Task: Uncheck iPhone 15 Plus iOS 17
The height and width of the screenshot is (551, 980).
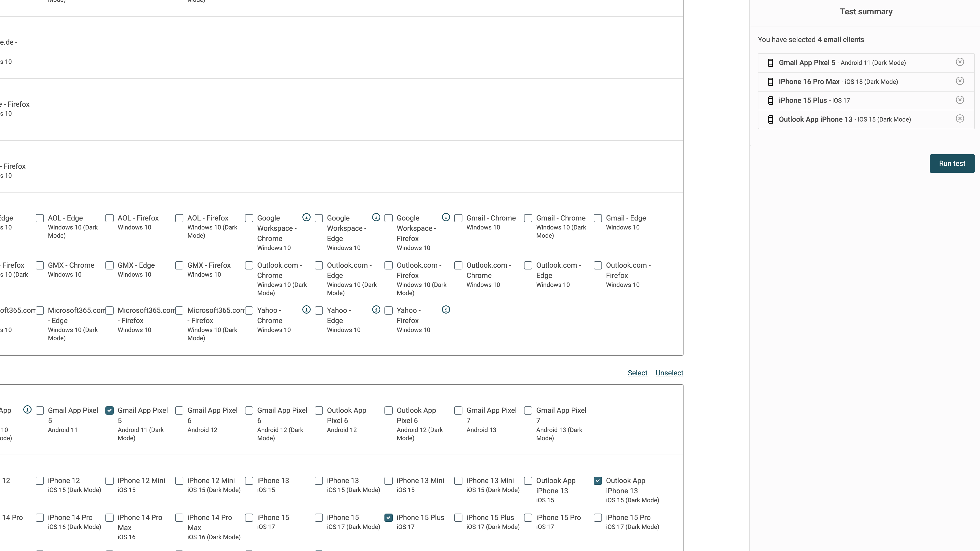Action: pos(388,517)
